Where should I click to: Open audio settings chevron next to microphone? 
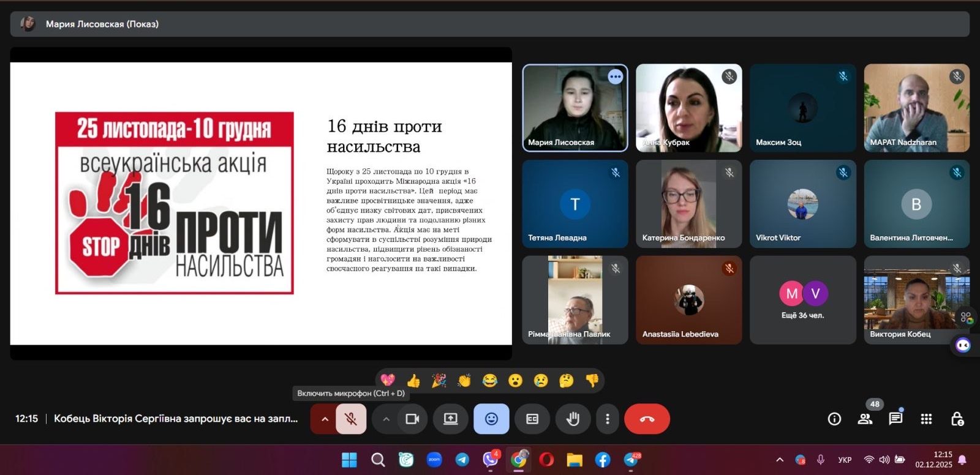point(325,419)
